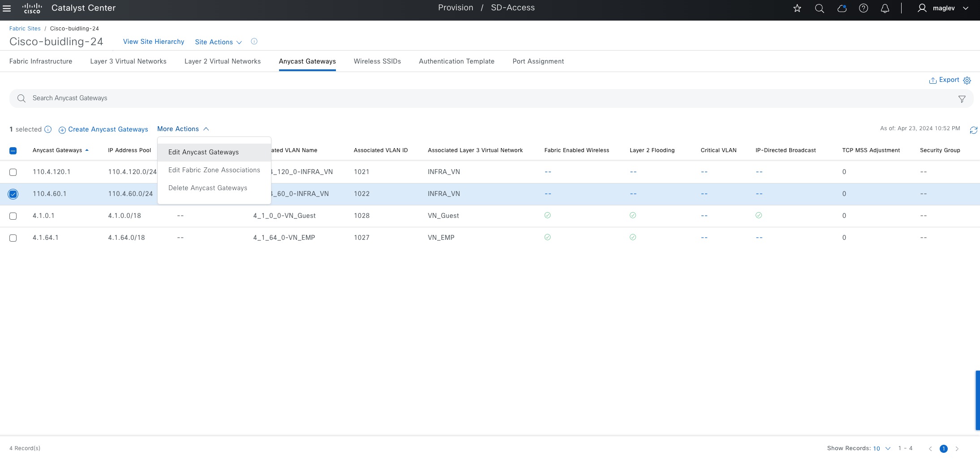The width and height of the screenshot is (980, 464).
Task: Click Create Anycast Gateways button
Action: 103,129
